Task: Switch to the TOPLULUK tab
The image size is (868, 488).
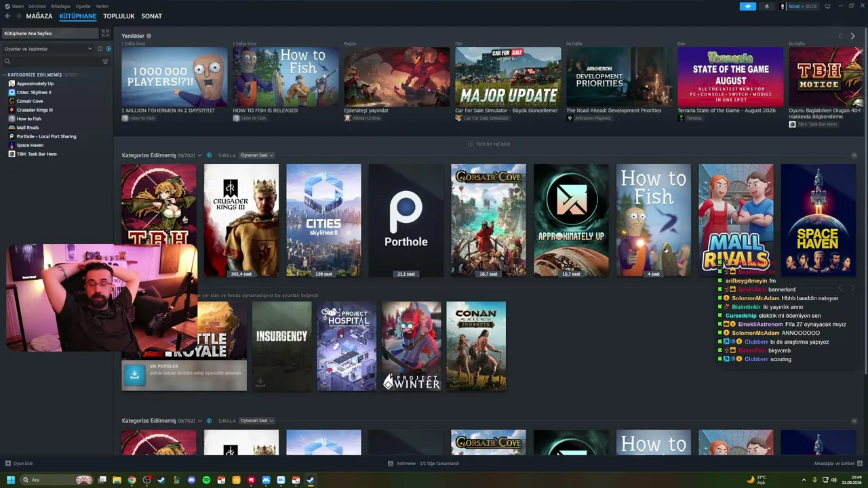Action: click(x=119, y=16)
